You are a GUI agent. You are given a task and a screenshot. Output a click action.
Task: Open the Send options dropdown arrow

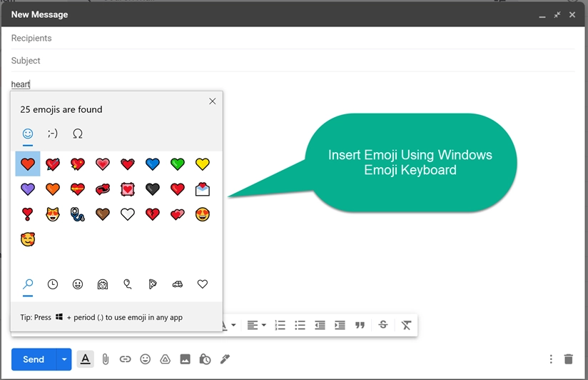[x=64, y=359]
